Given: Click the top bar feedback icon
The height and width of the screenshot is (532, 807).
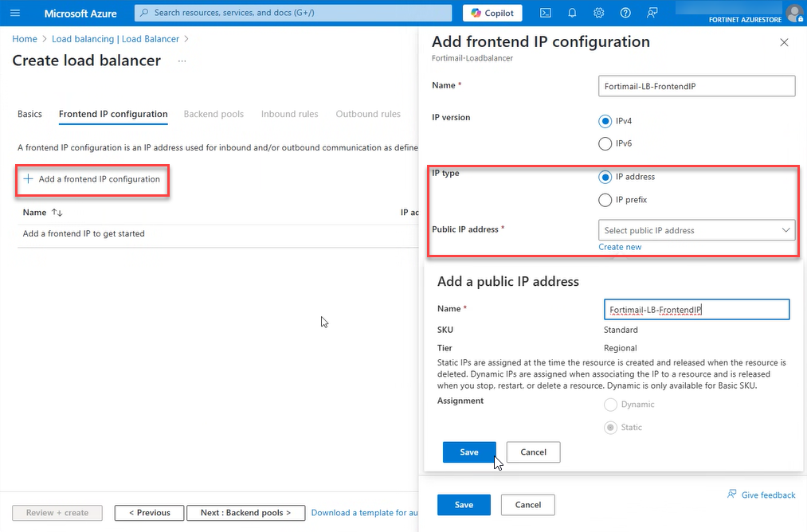Looking at the screenshot, I should [652, 13].
